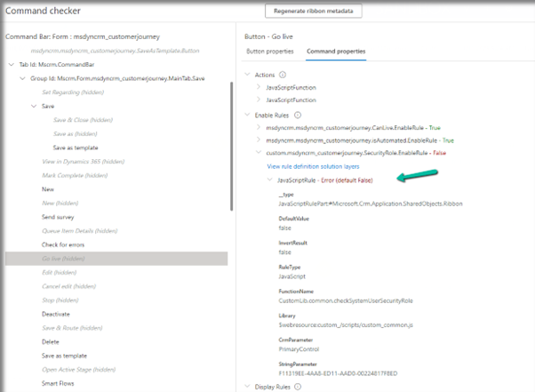Collapse the JavaScriptRule error node
This screenshot has width=535, height=392.
270,180
